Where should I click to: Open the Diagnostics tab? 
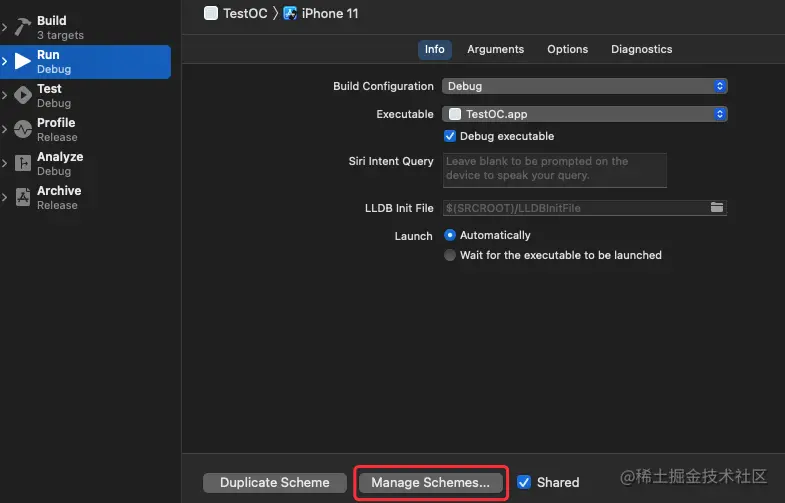click(641, 49)
